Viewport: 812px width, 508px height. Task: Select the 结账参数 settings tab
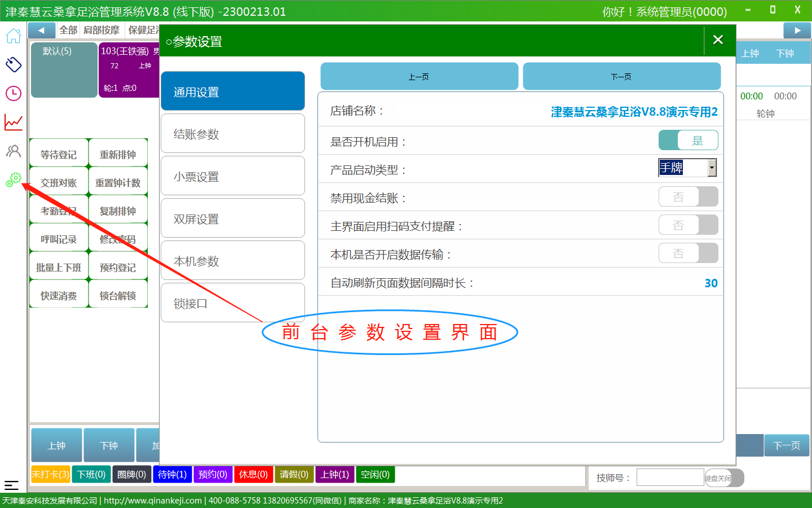[x=232, y=134]
